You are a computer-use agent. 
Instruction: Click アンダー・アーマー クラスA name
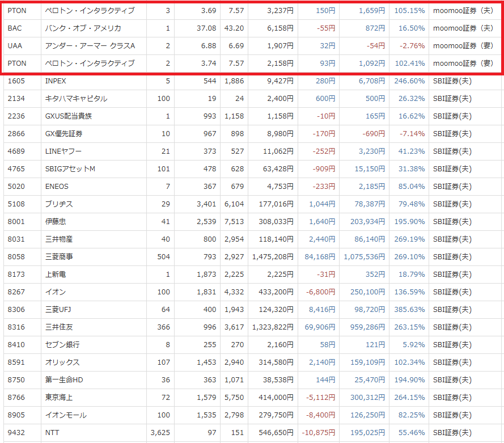tap(90, 46)
